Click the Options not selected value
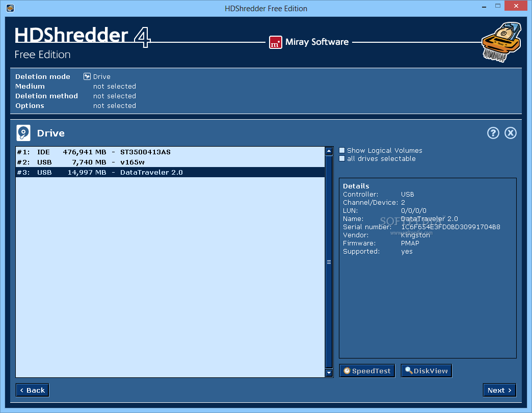The image size is (532, 413). coord(115,105)
